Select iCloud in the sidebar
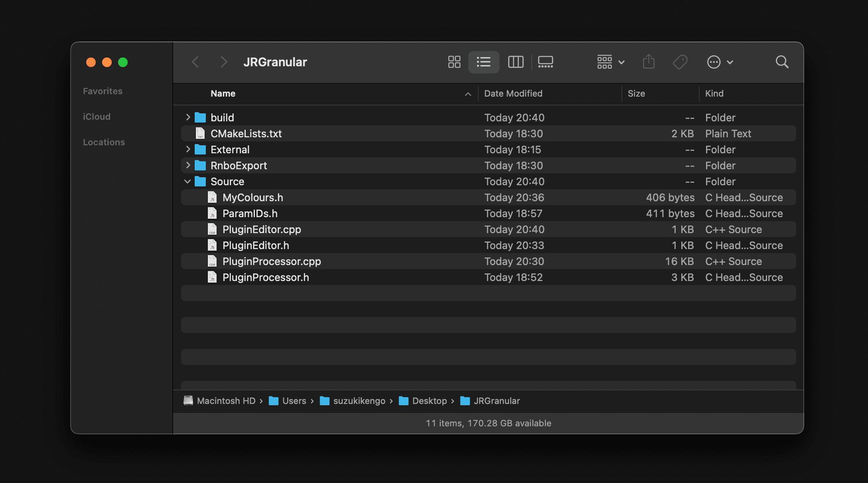Viewport: 868px width, 483px height. 97,116
